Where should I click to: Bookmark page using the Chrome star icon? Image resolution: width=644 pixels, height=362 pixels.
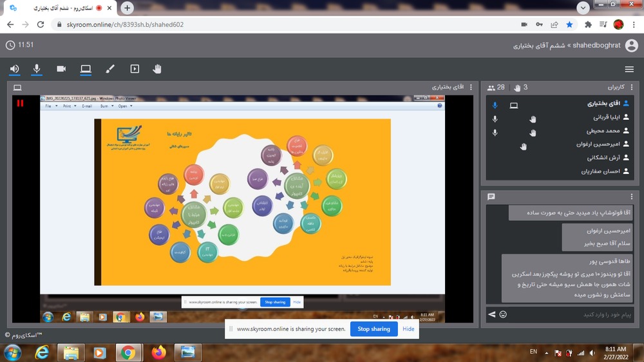(x=569, y=24)
